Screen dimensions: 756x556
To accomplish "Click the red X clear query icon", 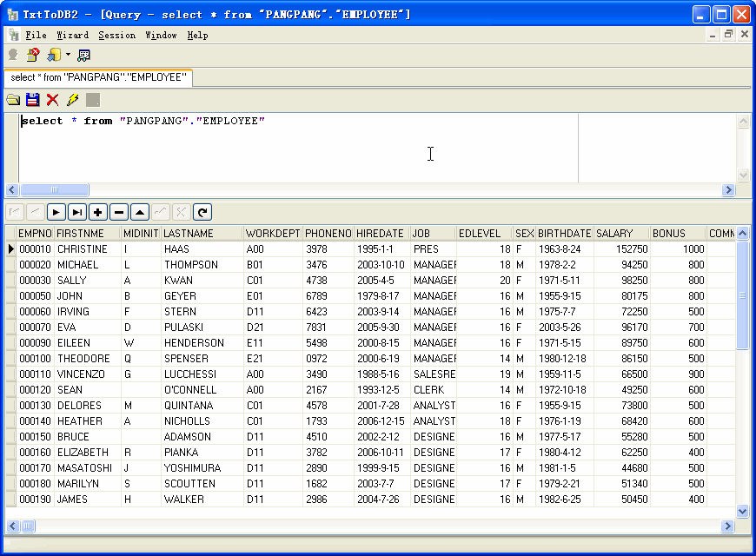I will pyautogui.click(x=52, y=100).
